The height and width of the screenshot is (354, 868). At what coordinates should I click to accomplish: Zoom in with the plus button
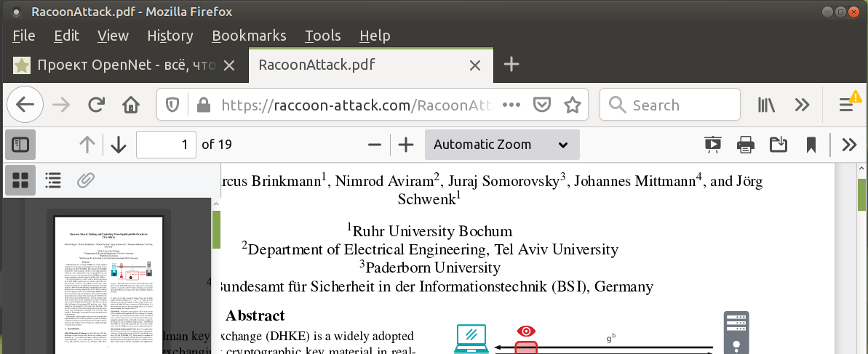pos(406,145)
